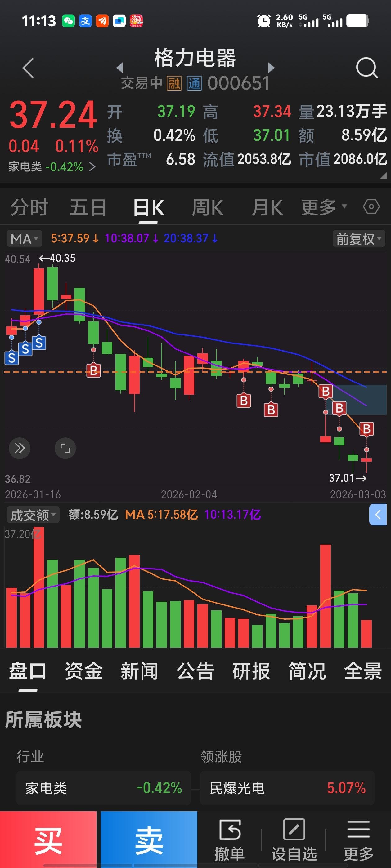Go to next stock right triangle
This screenshot has height=868, width=391.
[x=271, y=67]
